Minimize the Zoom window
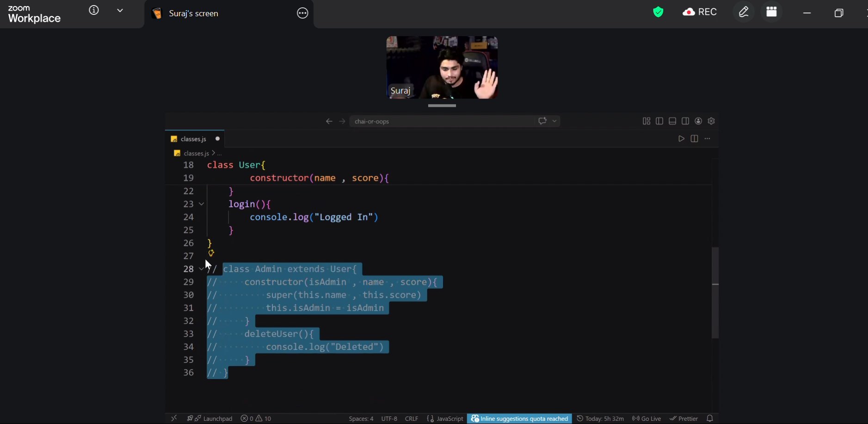 coord(807,13)
